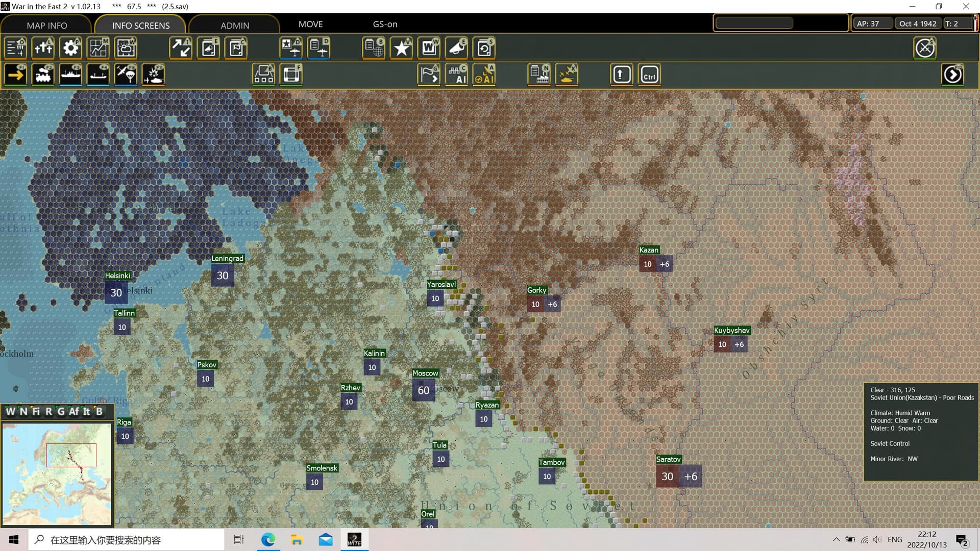This screenshot has height=551, width=980.
Task: Click the end turn arrow icon (F12)
Action: pos(952,75)
